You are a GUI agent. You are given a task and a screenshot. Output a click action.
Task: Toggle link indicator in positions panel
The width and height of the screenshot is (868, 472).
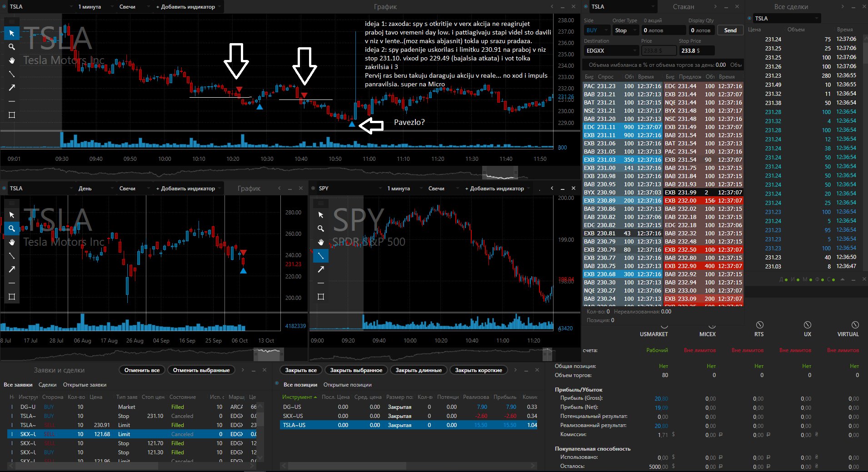(277, 383)
